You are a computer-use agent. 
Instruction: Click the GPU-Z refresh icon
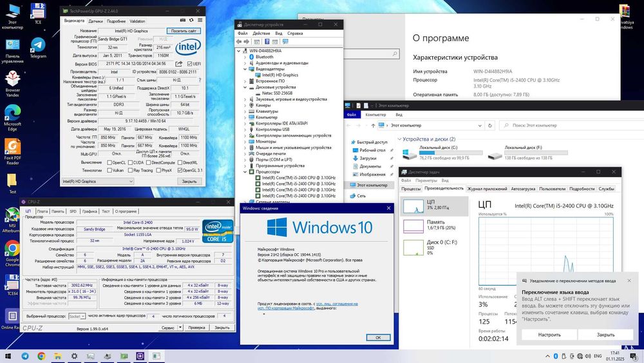[191, 20]
